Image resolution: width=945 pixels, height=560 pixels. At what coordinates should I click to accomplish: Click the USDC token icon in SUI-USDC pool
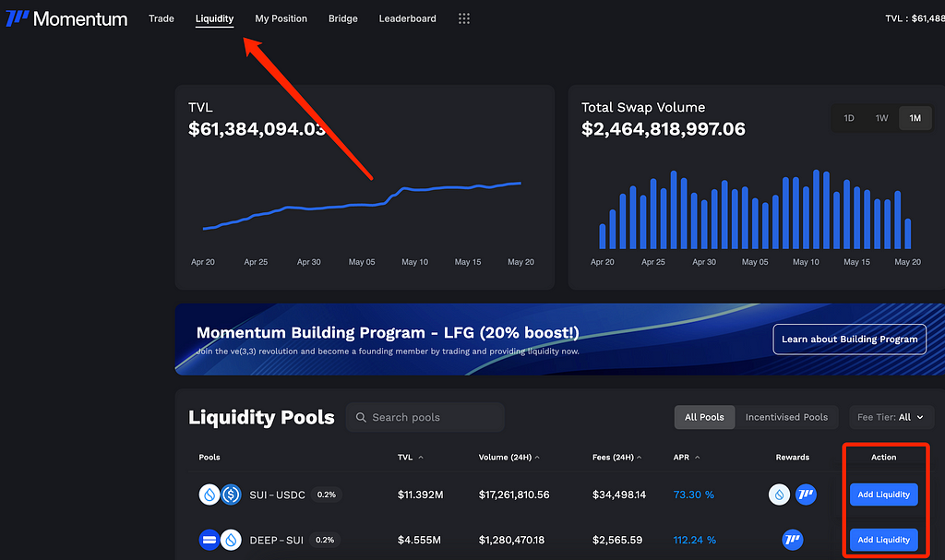click(x=231, y=494)
